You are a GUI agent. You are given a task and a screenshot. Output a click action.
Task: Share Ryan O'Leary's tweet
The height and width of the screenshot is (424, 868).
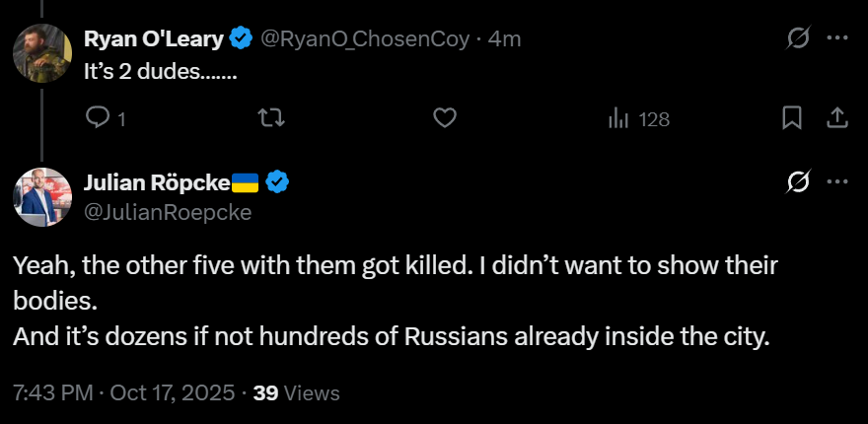pyautogui.click(x=836, y=118)
